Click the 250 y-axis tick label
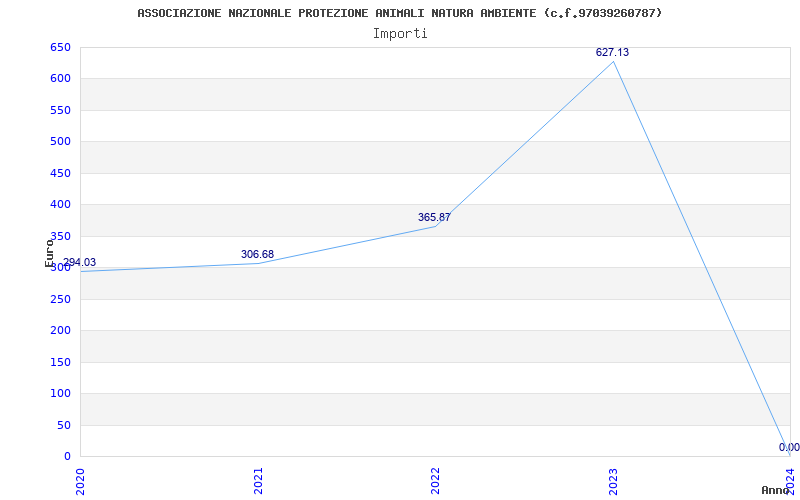Image resolution: width=800 pixels, height=500 pixels. [60, 299]
